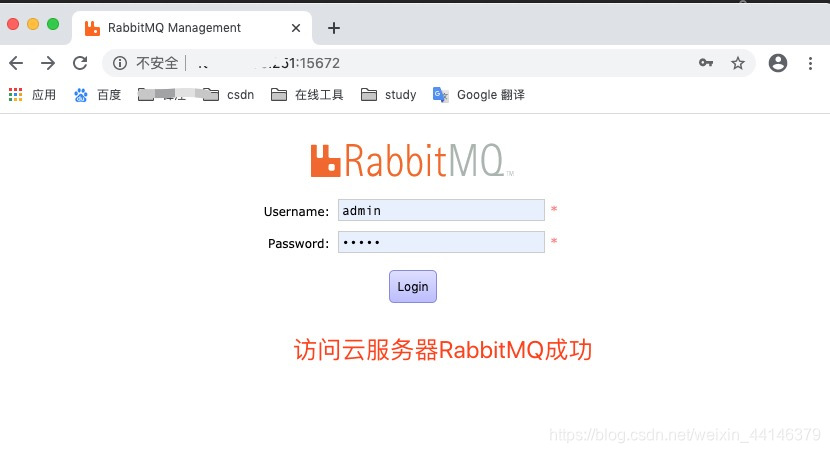830x453 pixels.
Task: Close the RabbitMQ Management tab
Action: (x=296, y=28)
